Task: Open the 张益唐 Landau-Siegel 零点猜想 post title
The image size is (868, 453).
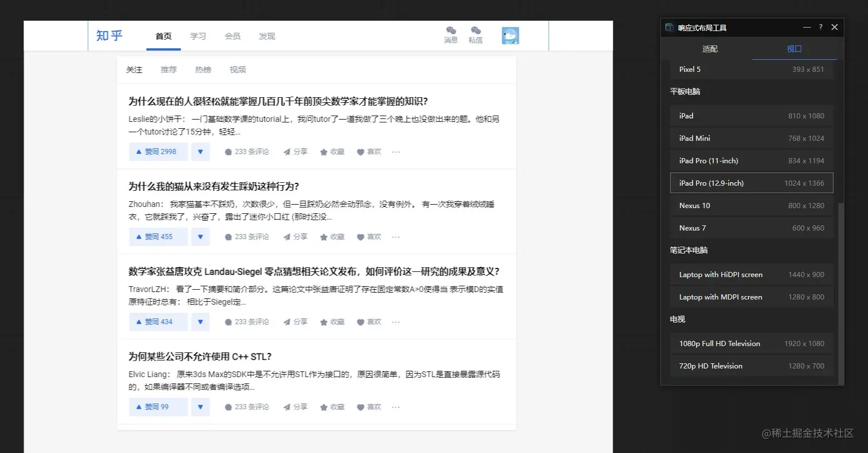Action: pos(313,271)
